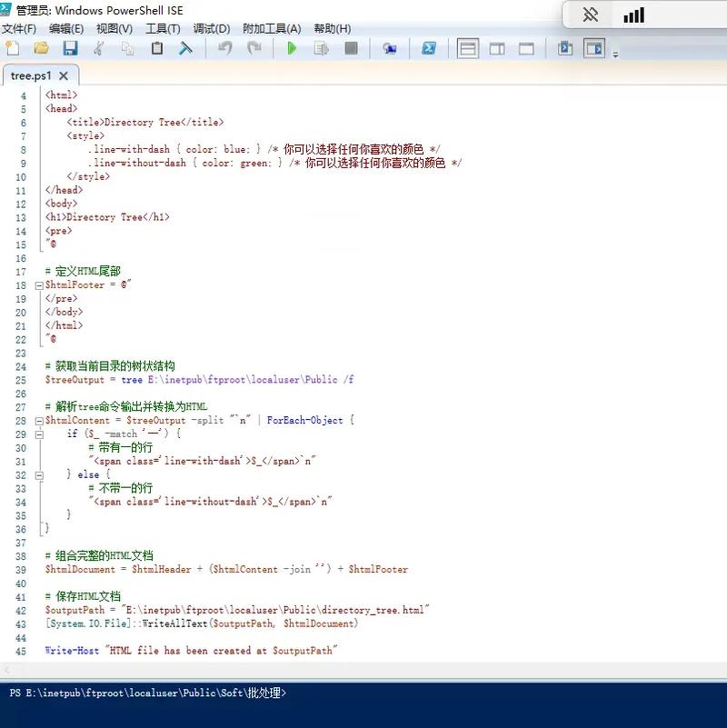The width and height of the screenshot is (727, 728).
Task: Open the New Remote PowerShell Tab icon
Action: coord(390,48)
